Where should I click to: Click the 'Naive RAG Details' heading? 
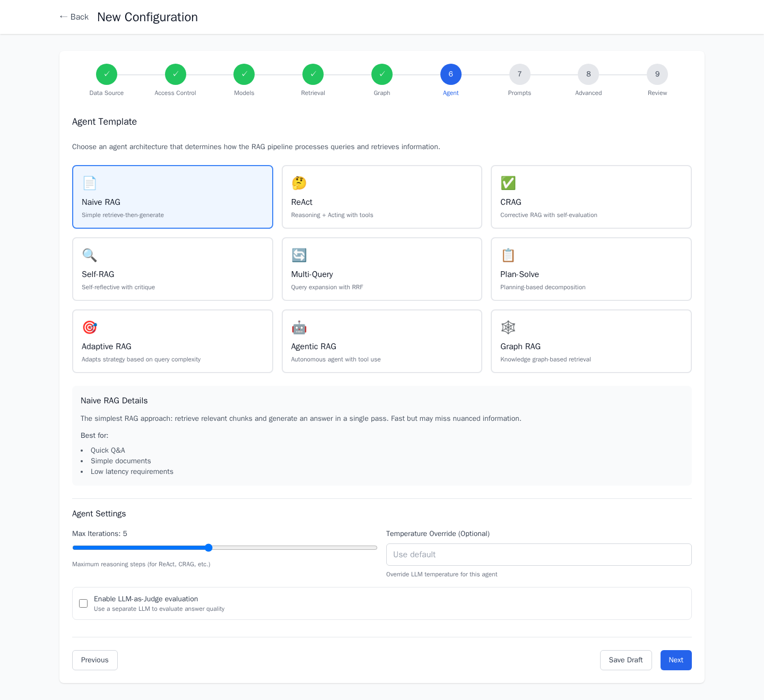pos(114,401)
